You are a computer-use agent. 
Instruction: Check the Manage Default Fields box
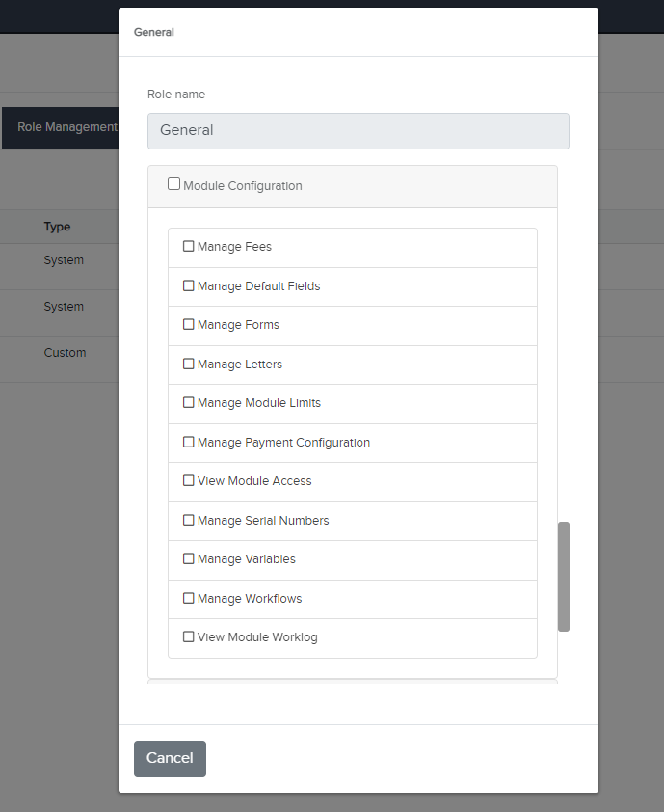point(189,286)
